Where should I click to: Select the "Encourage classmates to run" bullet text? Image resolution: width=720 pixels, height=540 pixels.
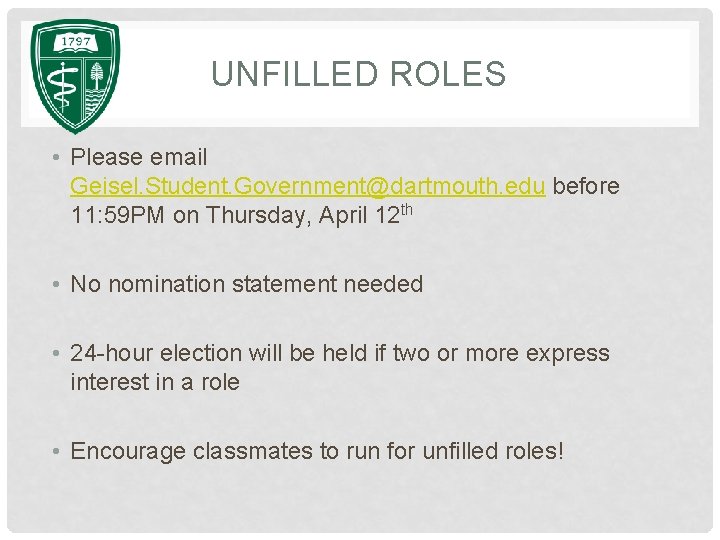click(317, 451)
